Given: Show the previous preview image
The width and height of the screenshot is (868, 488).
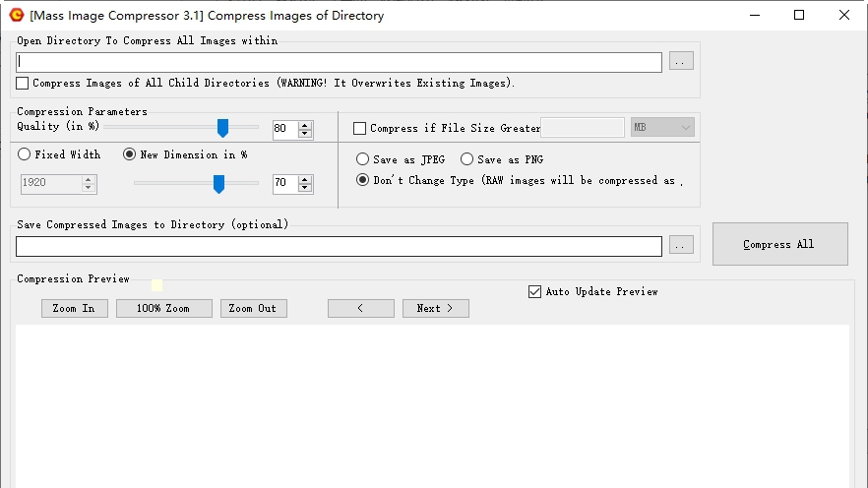Looking at the screenshot, I should tap(360, 309).
